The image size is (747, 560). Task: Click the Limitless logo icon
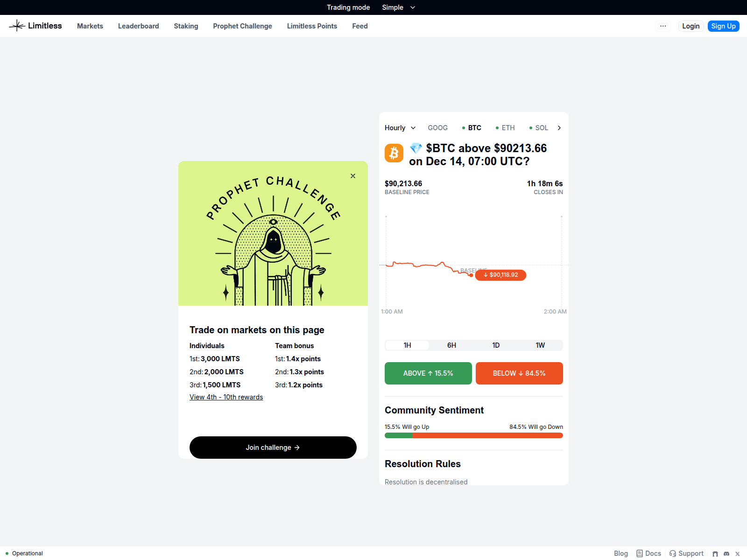pos(17,26)
